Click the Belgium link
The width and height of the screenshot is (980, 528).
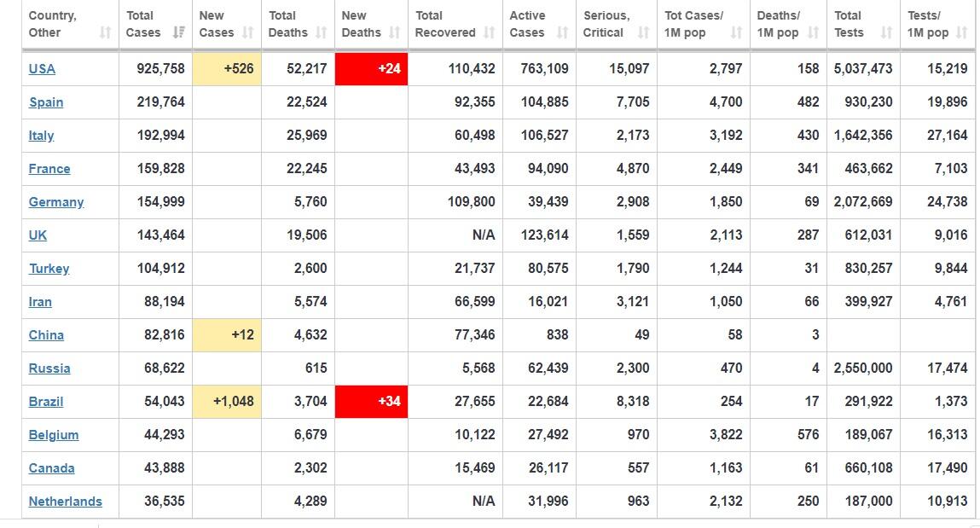pyautogui.click(x=54, y=435)
